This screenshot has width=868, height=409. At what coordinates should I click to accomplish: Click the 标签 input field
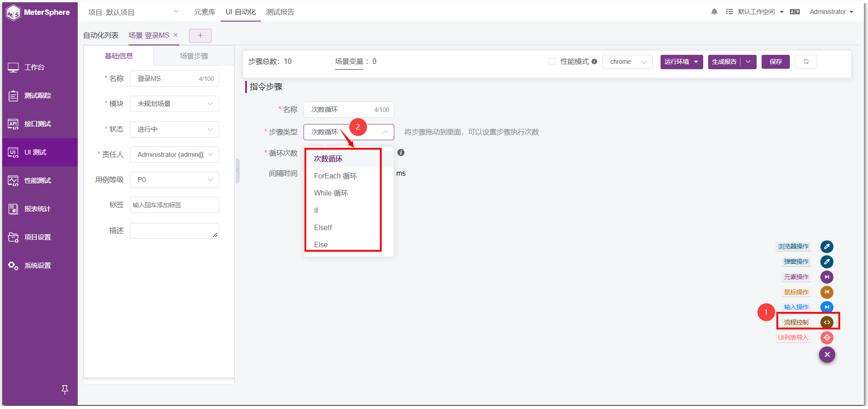pyautogui.click(x=174, y=205)
